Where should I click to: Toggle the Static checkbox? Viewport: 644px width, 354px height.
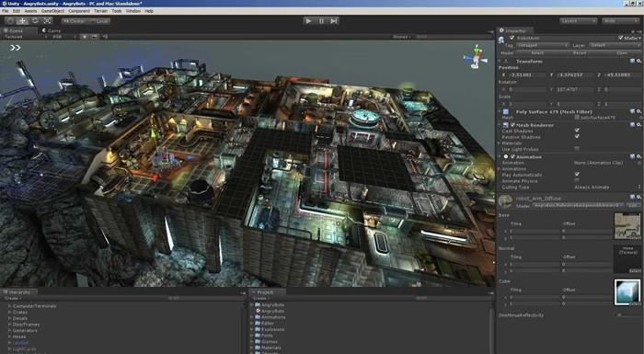[621, 38]
